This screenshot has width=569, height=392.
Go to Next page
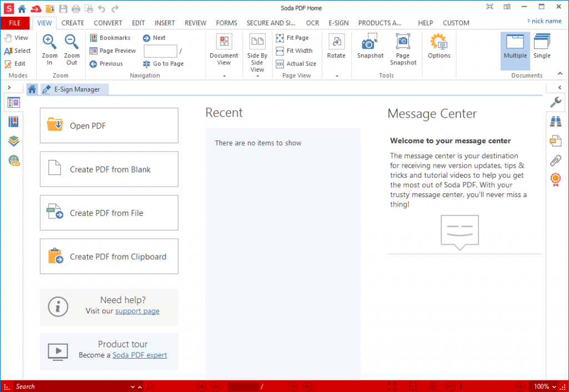154,38
